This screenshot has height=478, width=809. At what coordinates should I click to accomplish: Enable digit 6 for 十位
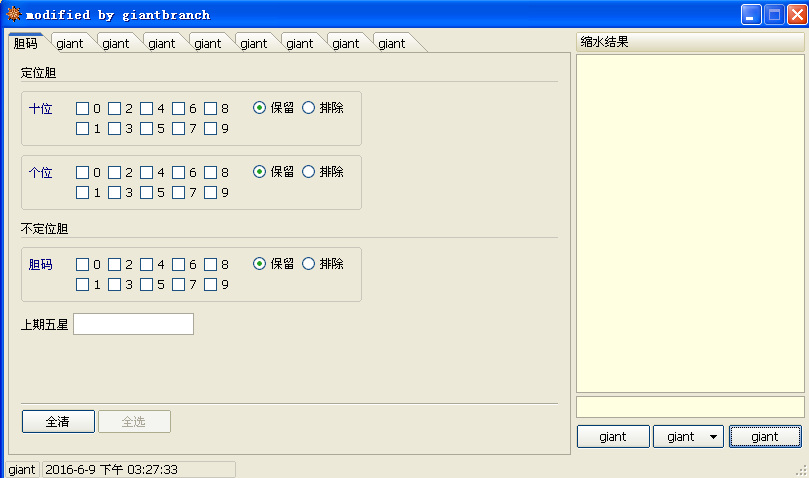click(179, 108)
